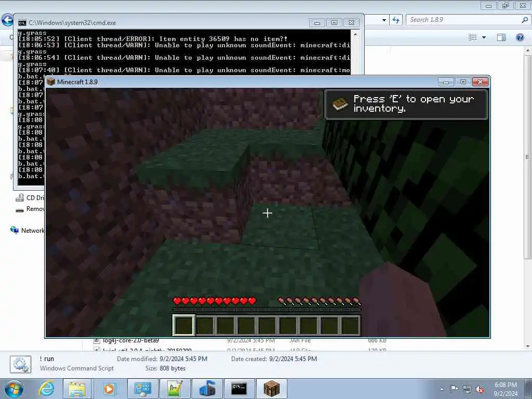The image size is (532, 399).
Task: Select the last Minecraft hotbar slot
Action: [x=351, y=325]
